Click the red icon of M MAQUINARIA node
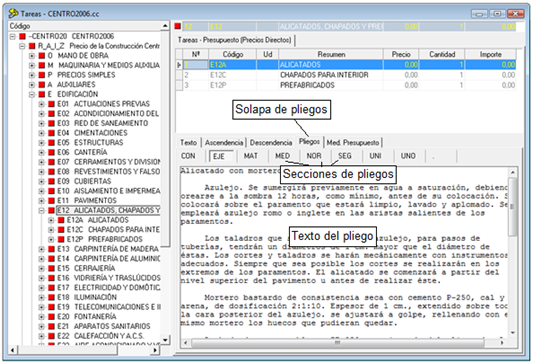 (x=42, y=65)
